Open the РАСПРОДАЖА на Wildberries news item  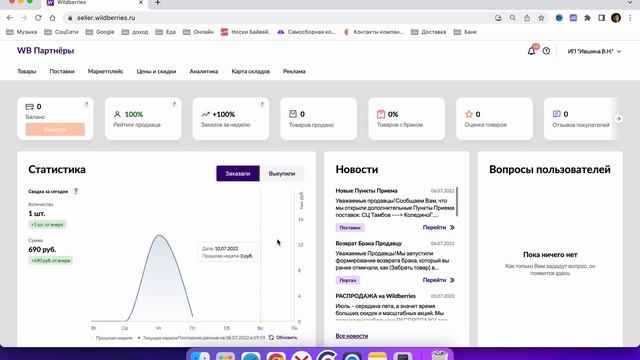click(376, 296)
